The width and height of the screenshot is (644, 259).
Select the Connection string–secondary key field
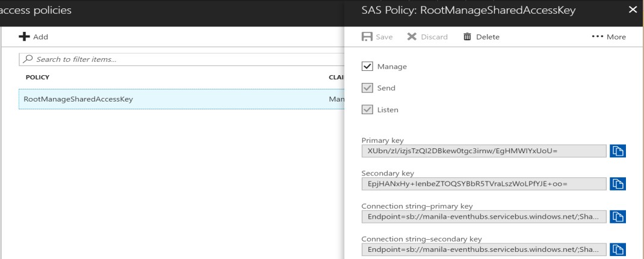[x=481, y=249]
